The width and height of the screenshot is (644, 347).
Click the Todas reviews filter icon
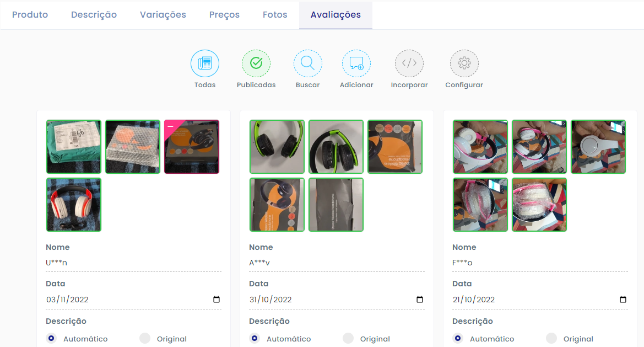tap(204, 63)
